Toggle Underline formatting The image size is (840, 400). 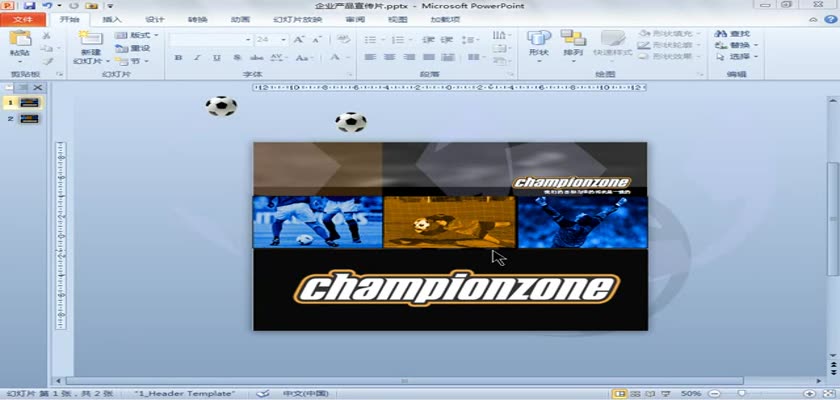coord(216,58)
